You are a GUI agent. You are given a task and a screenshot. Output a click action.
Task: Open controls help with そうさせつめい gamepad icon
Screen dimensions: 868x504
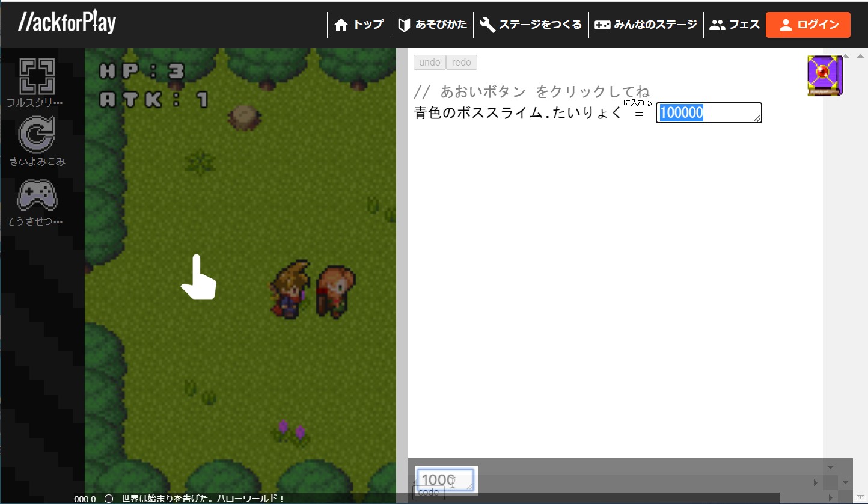[x=37, y=194]
